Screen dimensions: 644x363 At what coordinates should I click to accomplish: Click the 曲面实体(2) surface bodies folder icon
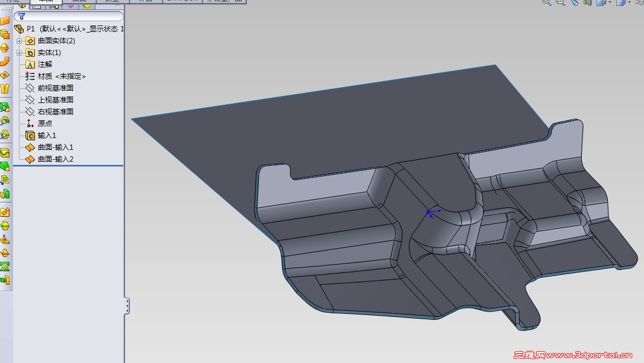(30, 41)
